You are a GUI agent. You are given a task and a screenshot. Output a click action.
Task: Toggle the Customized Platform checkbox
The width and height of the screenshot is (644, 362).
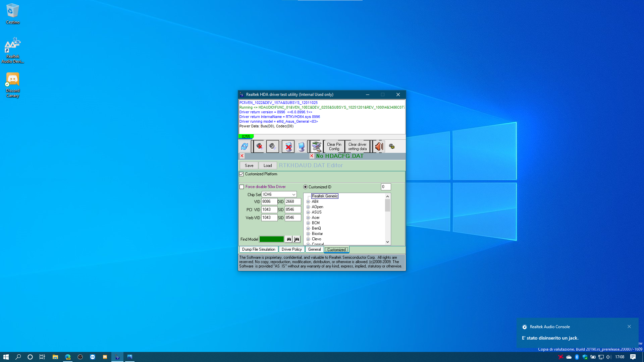(x=241, y=174)
